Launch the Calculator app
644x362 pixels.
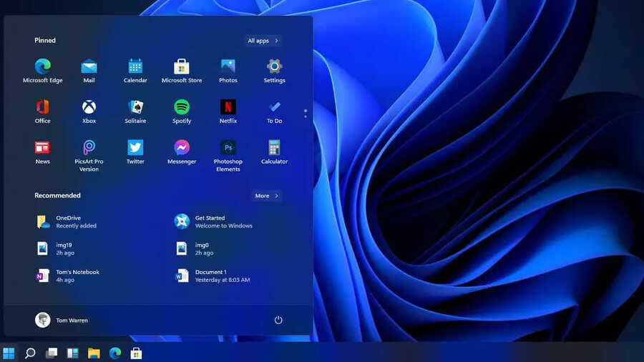[274, 152]
